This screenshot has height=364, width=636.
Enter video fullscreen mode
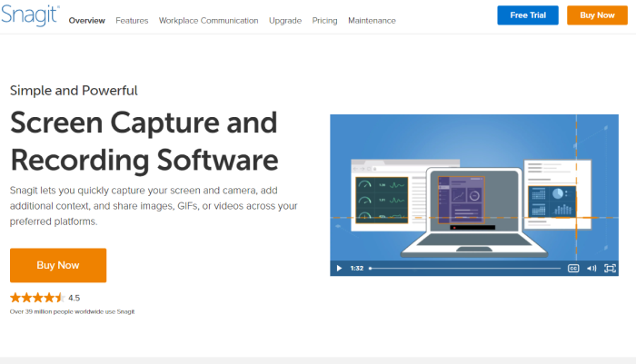point(610,269)
